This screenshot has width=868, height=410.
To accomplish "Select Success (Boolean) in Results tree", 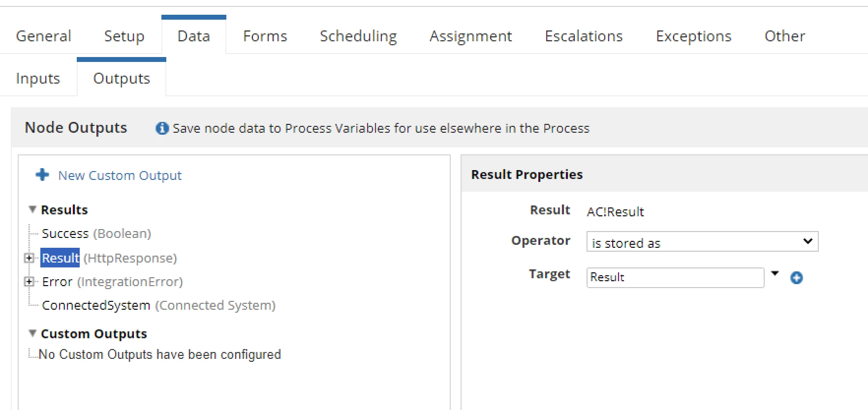I will click(96, 234).
